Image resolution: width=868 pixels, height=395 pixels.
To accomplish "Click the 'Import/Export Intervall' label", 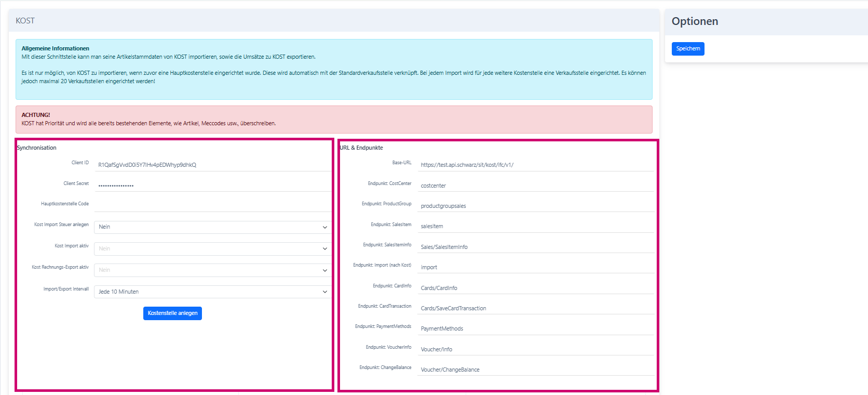I will click(66, 289).
